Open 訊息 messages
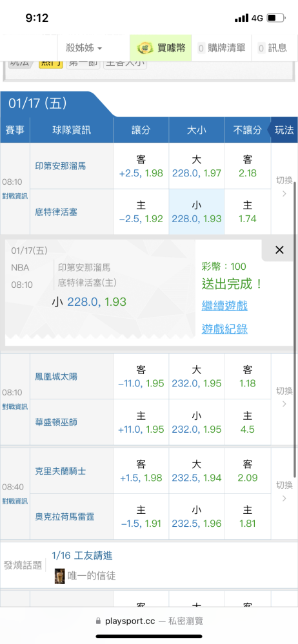 pyautogui.click(x=272, y=48)
